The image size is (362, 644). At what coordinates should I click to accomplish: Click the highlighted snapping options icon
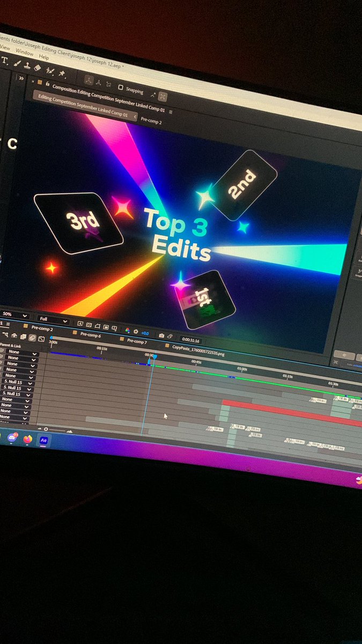click(162, 97)
